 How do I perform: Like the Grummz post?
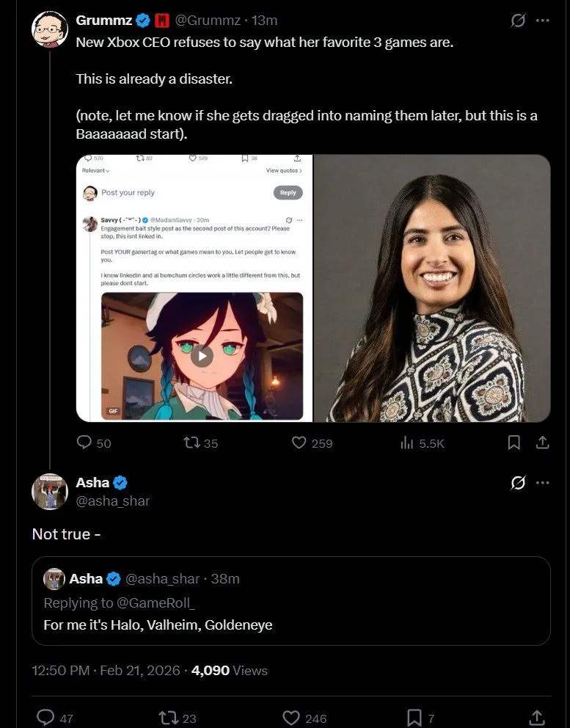tap(299, 443)
